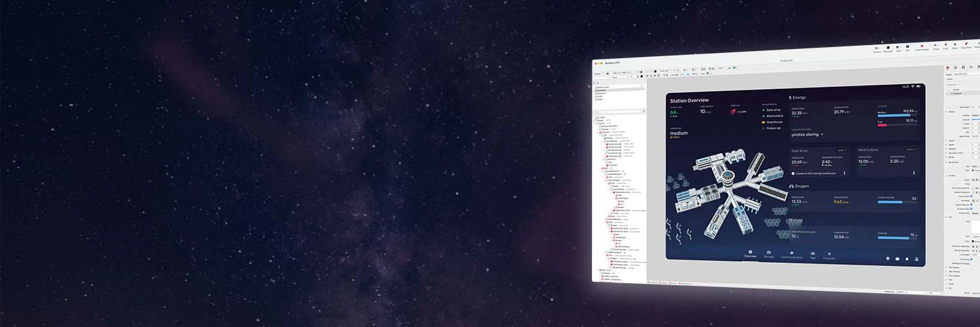Click the Wind turbine system status entry
The height and width of the screenshot is (327, 980).
774,116
